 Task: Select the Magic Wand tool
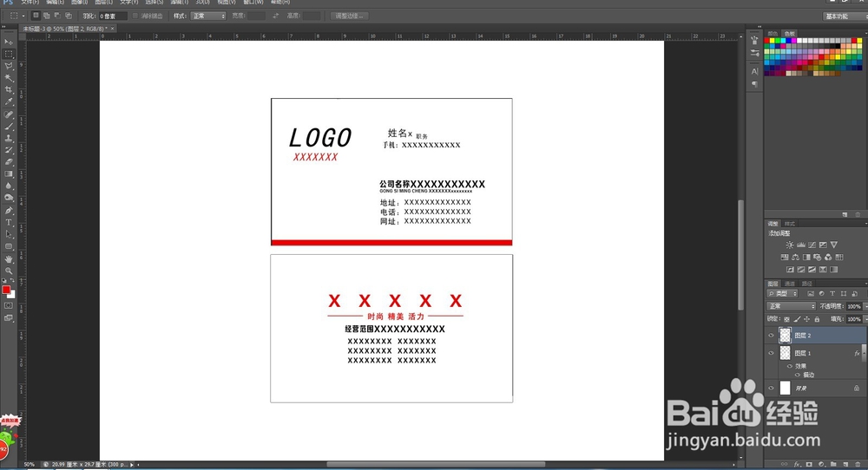point(9,78)
